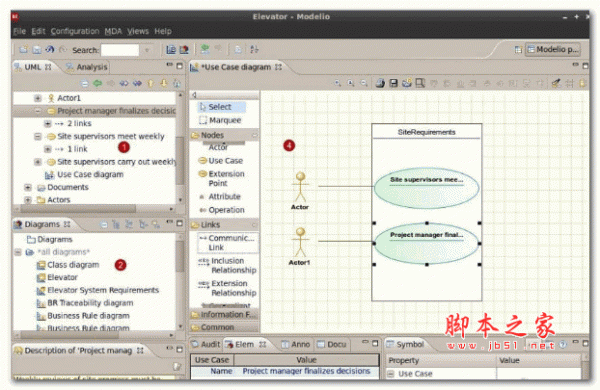Open the Search dropdown arrow

(x=147, y=50)
